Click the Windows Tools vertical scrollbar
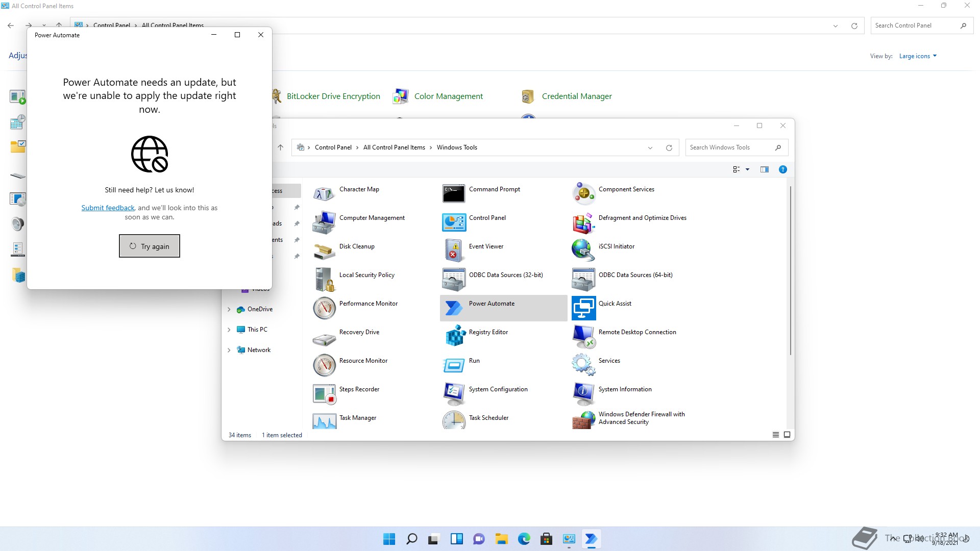Screen dimensions: 980x551 [x=790, y=270]
